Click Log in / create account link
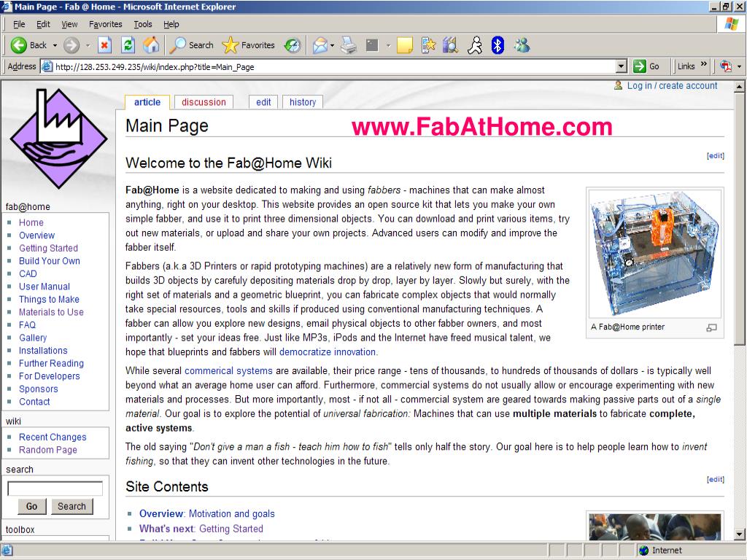The image size is (747, 560). pos(672,86)
